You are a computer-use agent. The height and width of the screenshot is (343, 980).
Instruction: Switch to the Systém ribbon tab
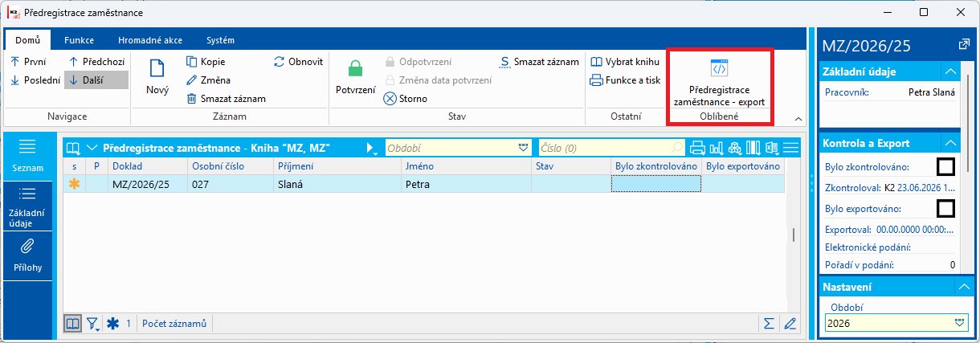220,39
